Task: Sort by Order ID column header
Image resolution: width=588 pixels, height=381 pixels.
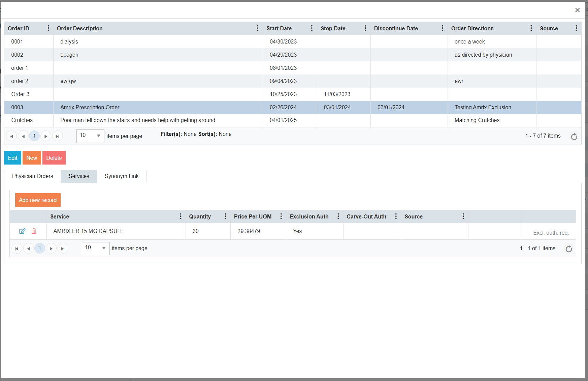Action: (x=19, y=28)
